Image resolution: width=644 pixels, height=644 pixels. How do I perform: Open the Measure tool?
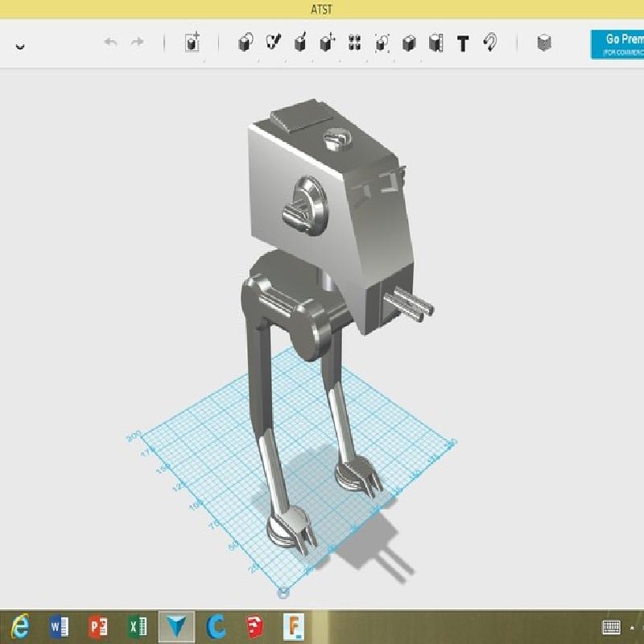click(436, 43)
